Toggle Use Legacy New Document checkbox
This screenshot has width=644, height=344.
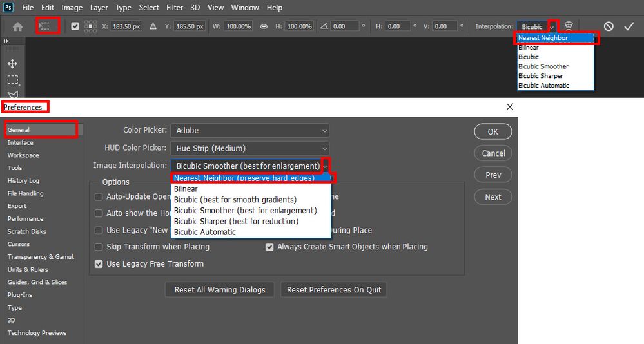99,230
